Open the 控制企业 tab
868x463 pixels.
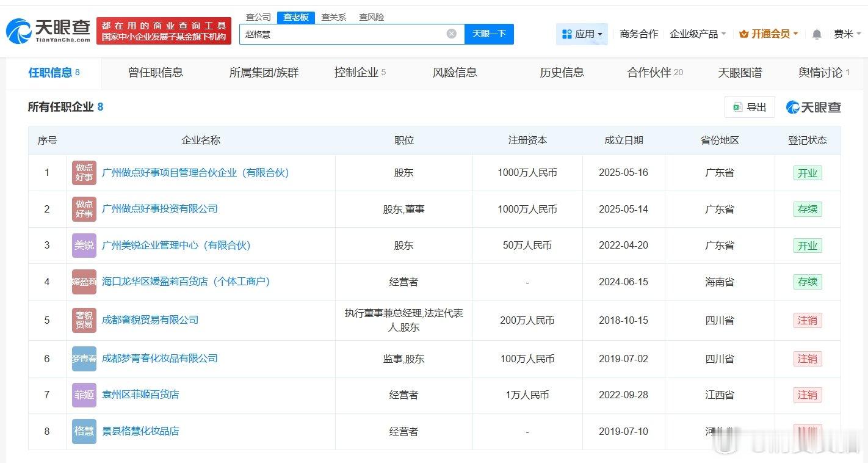pos(360,73)
